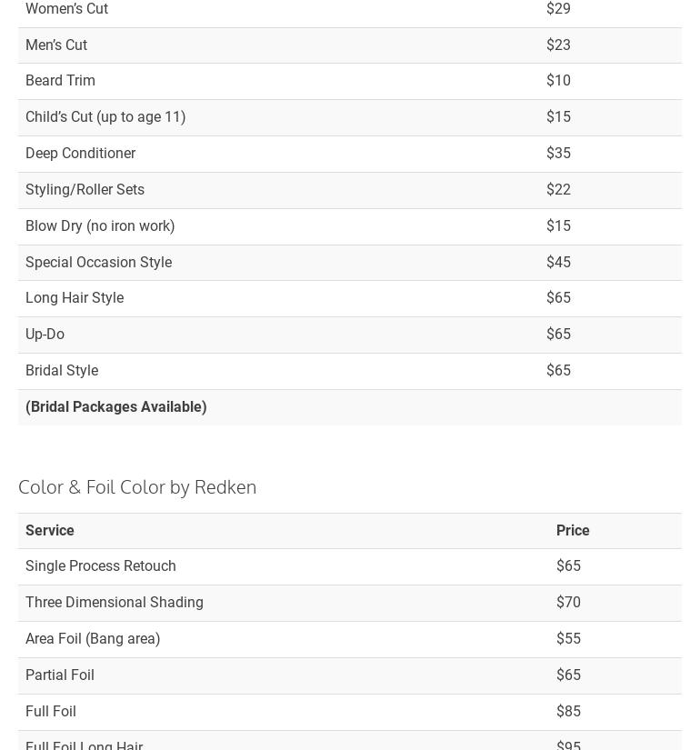Click the Color & Foil Color by Redken heading
The image size is (700, 750).
click(137, 487)
